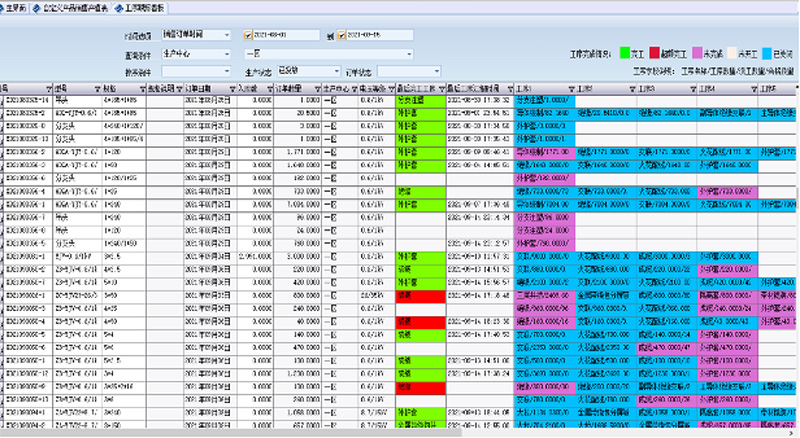The width and height of the screenshot is (800, 438).
Task: Expand the empty 订单状态 dropdown
Action: 436,71
